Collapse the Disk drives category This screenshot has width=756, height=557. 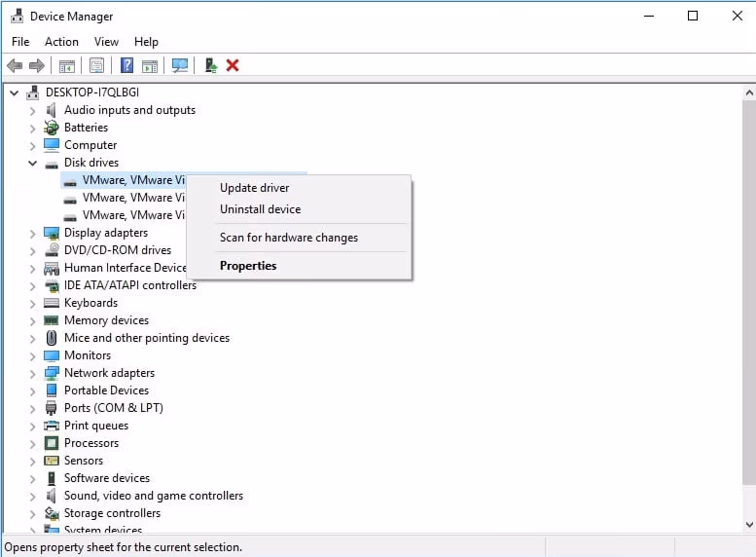coord(32,163)
